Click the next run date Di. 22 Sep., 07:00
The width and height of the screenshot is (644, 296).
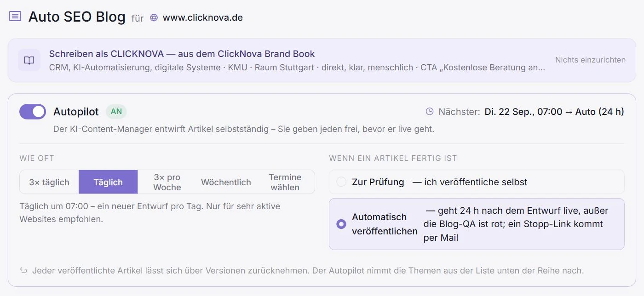523,112
